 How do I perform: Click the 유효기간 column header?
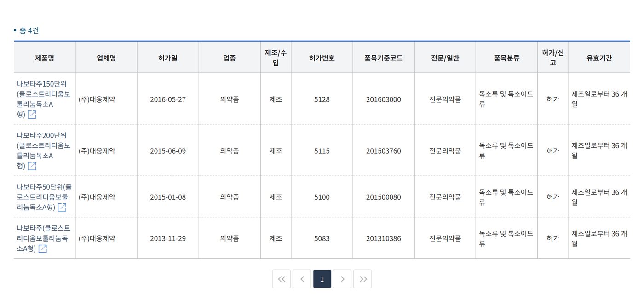point(599,58)
